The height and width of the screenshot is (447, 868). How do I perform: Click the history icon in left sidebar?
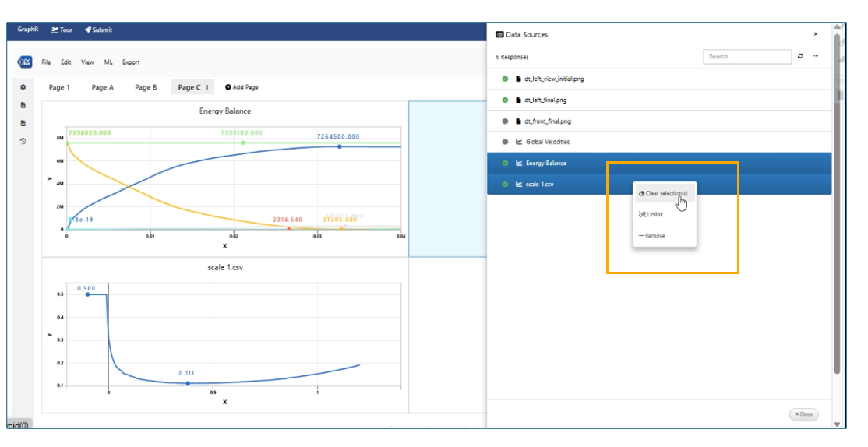pyautogui.click(x=23, y=141)
